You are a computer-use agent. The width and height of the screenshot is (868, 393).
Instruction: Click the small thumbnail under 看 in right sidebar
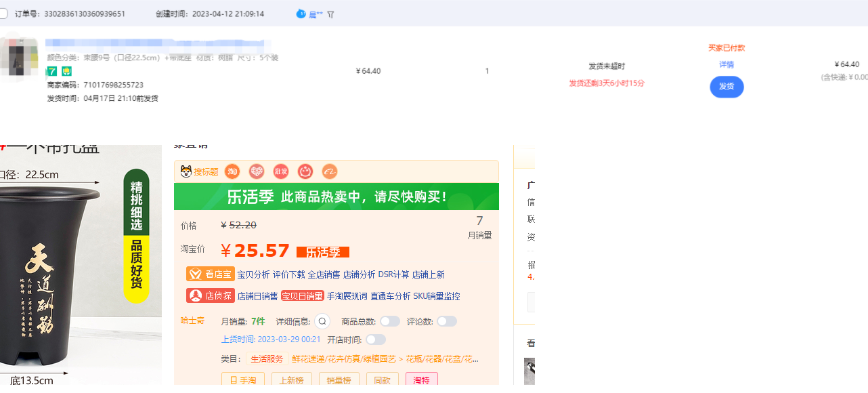pyautogui.click(x=529, y=371)
